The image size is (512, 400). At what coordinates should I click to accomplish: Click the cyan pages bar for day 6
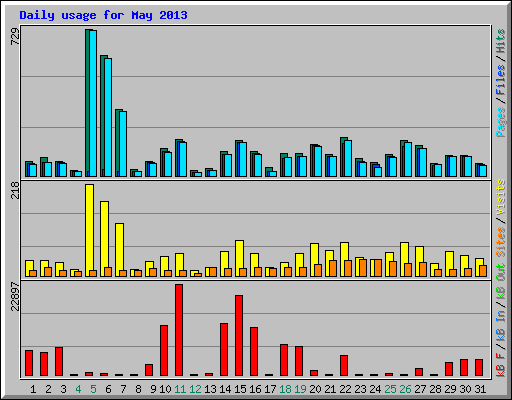pyautogui.click(x=108, y=117)
